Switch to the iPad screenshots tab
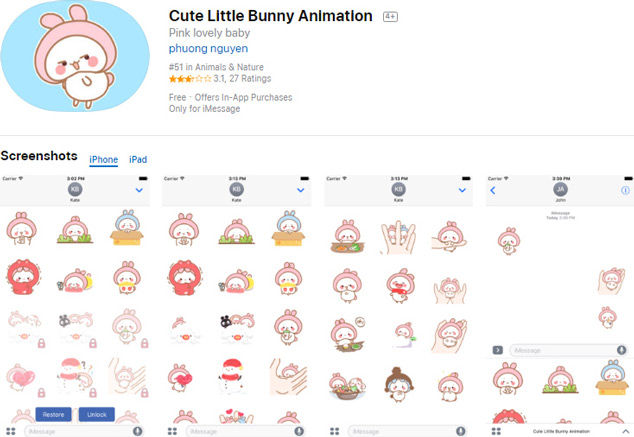This screenshot has width=634, height=437. 138,160
